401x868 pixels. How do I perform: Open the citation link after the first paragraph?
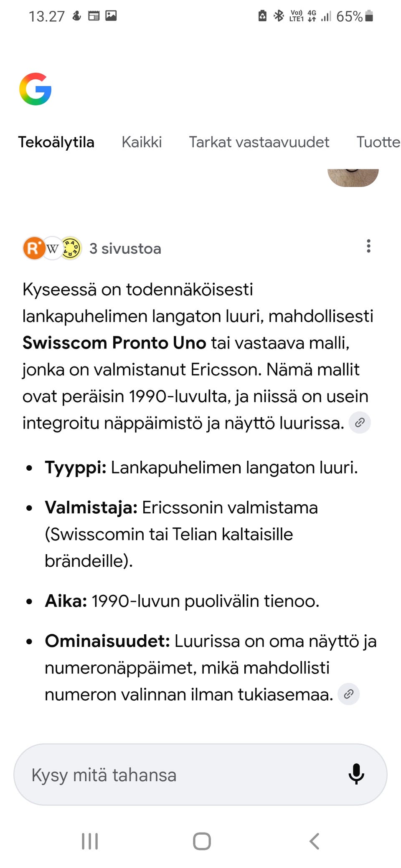359,422
